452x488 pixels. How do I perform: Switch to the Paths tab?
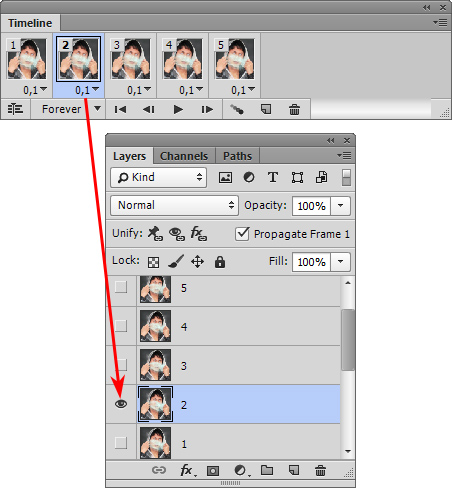pos(237,156)
